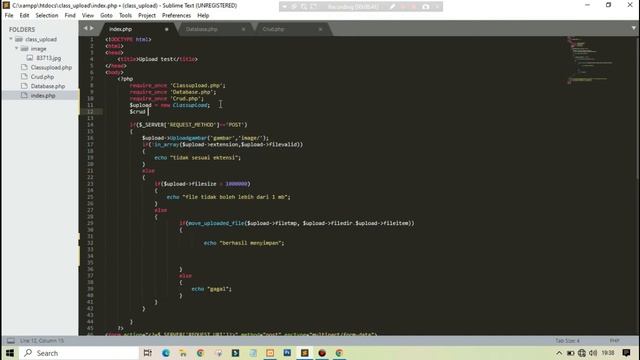Open the dark terminal icon on taskbar
This screenshot has width=640, height=360.
point(235,353)
